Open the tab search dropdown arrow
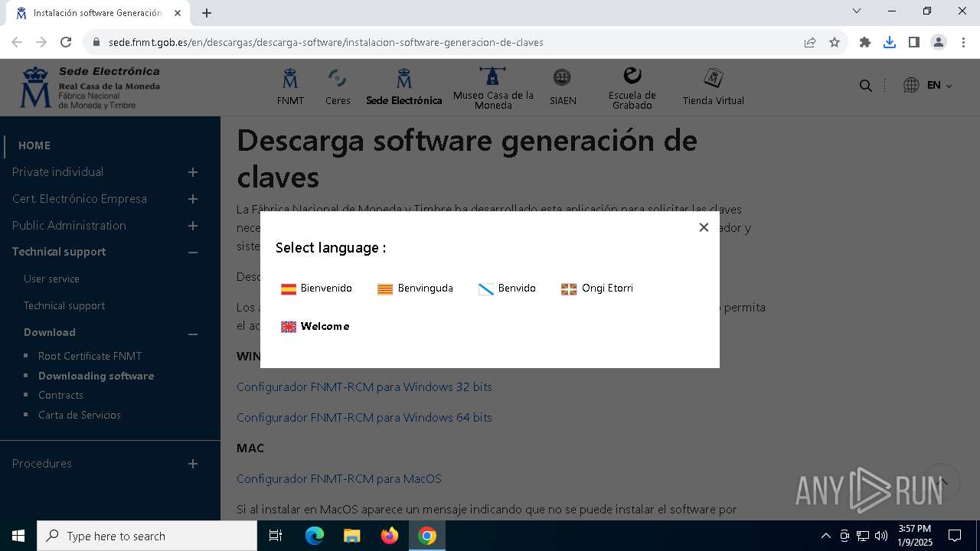This screenshot has height=551, width=980. click(857, 11)
